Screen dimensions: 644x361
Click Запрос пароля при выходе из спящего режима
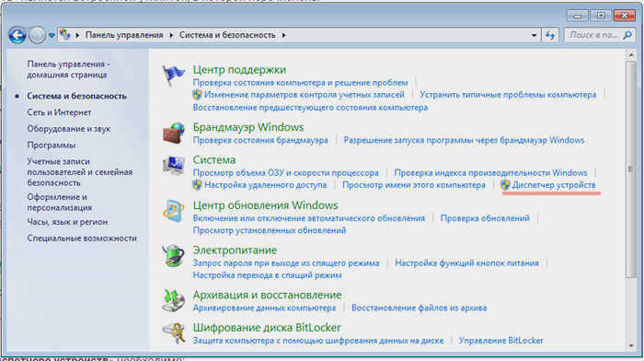click(x=286, y=263)
